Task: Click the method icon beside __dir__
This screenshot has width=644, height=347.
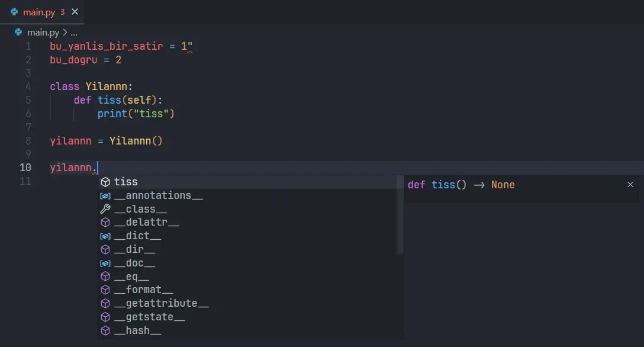Action: [x=105, y=250]
